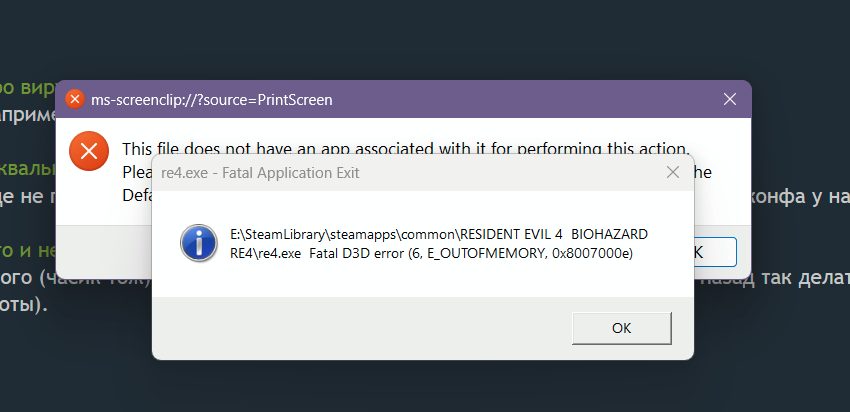850x412 pixels.
Task: Click the 0x8007000e error code text
Action: pos(587,254)
